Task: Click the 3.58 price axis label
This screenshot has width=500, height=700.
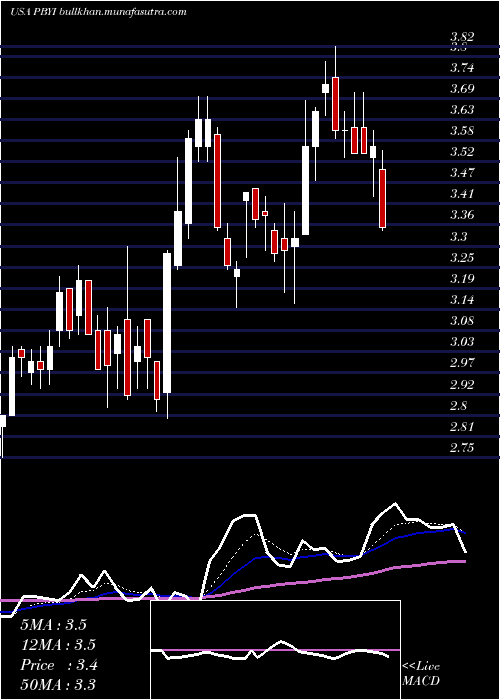Action: (462, 131)
